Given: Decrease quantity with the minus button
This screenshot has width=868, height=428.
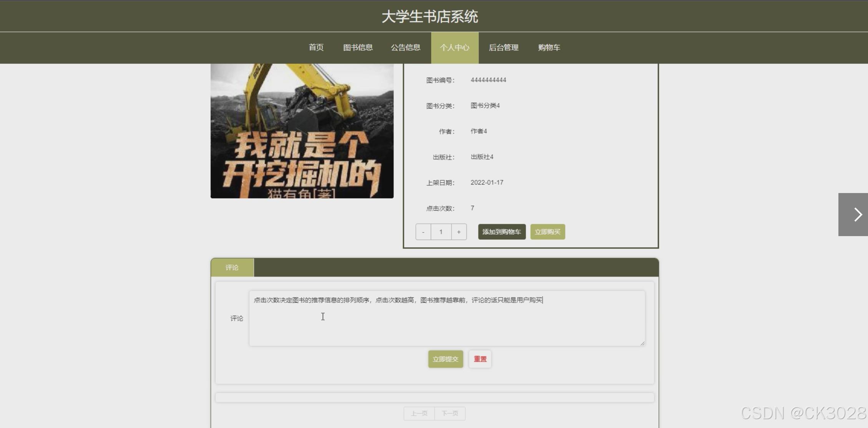Looking at the screenshot, I should pos(423,232).
